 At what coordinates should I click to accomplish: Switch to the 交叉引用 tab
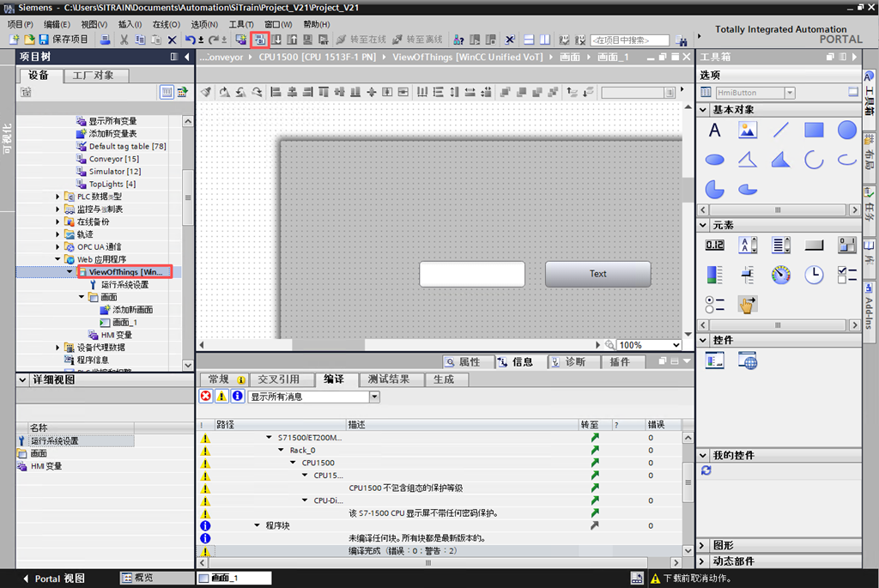[x=279, y=379]
